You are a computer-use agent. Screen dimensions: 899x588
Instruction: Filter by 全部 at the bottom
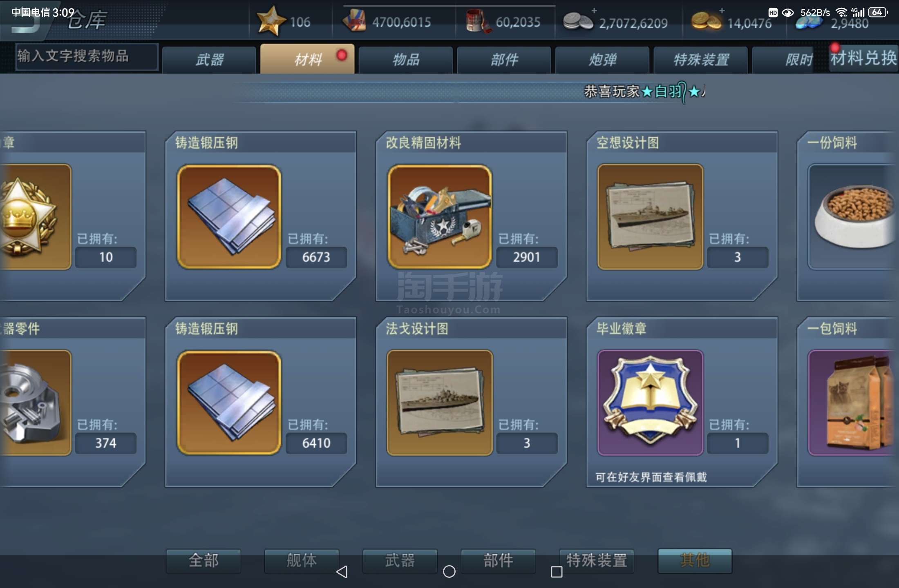(x=204, y=561)
